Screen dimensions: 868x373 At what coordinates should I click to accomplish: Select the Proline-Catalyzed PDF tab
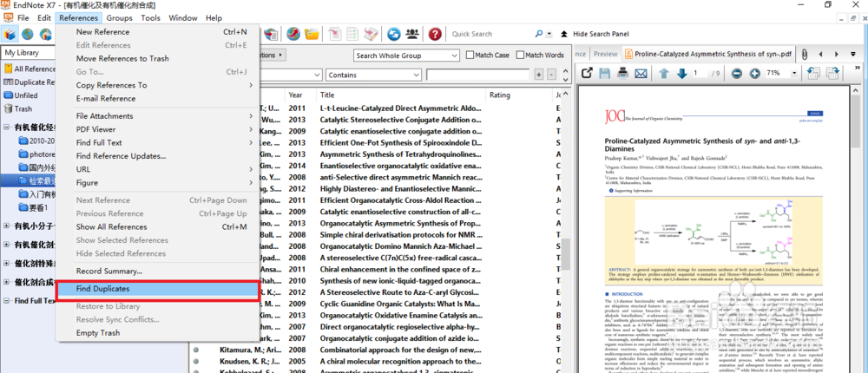pos(709,55)
